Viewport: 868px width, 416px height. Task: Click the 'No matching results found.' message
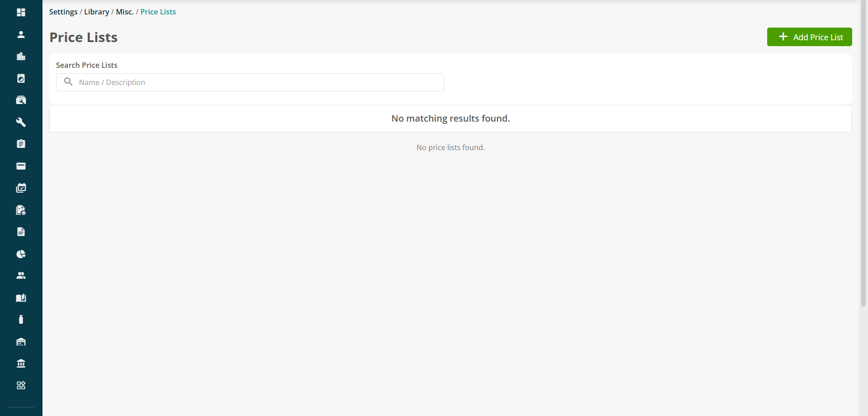451,118
